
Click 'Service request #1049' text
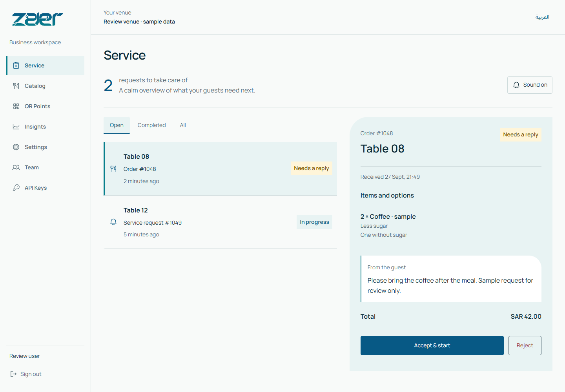point(153,223)
